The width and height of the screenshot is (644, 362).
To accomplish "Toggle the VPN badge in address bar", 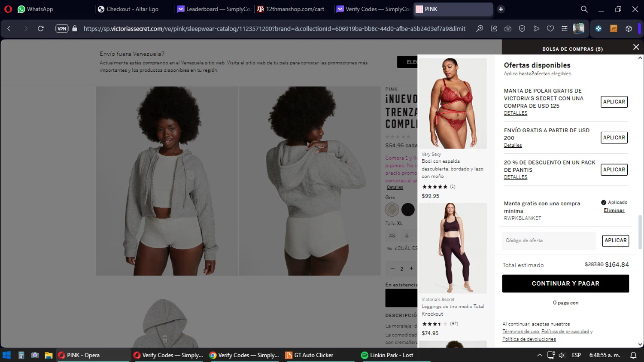I will pyautogui.click(x=62, y=29).
